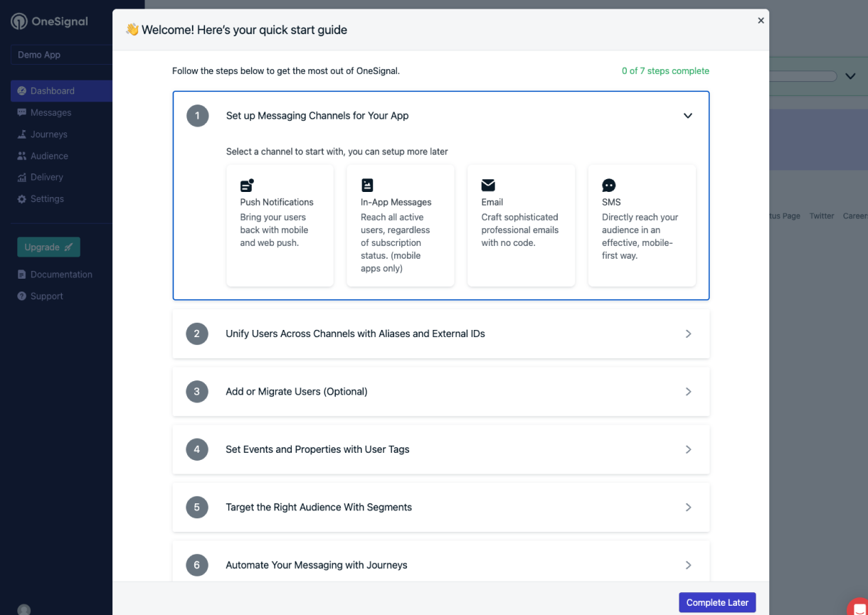Expand Target the Right Audience step

coord(441,507)
